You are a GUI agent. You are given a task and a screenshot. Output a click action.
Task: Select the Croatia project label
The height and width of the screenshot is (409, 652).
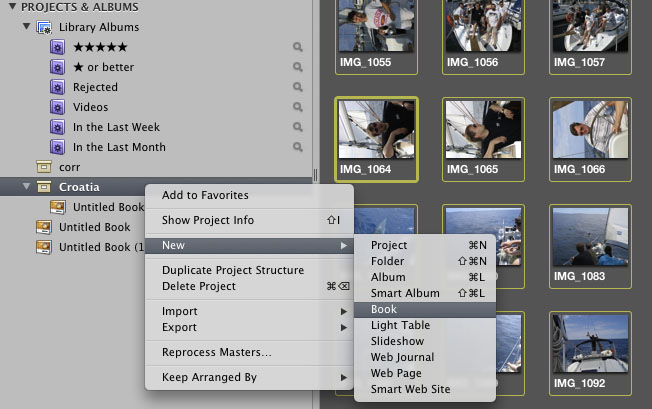click(x=79, y=187)
